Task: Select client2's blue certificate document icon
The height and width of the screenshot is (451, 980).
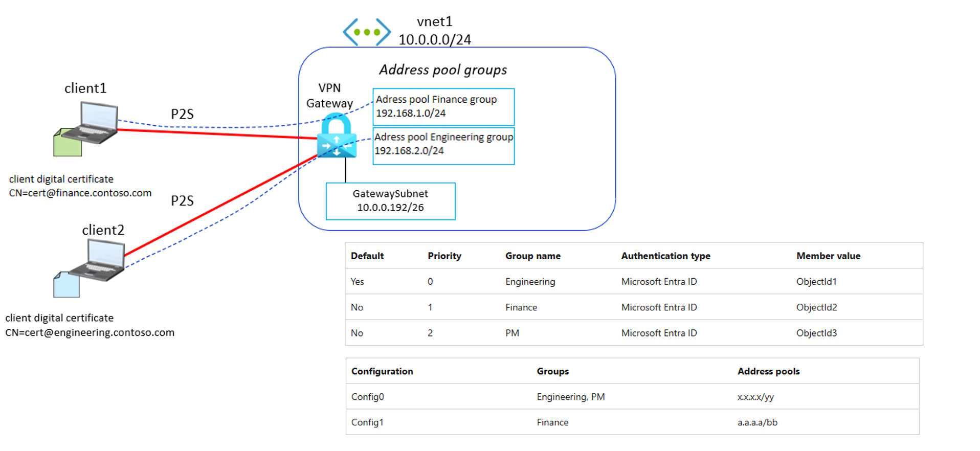Action: (x=66, y=285)
